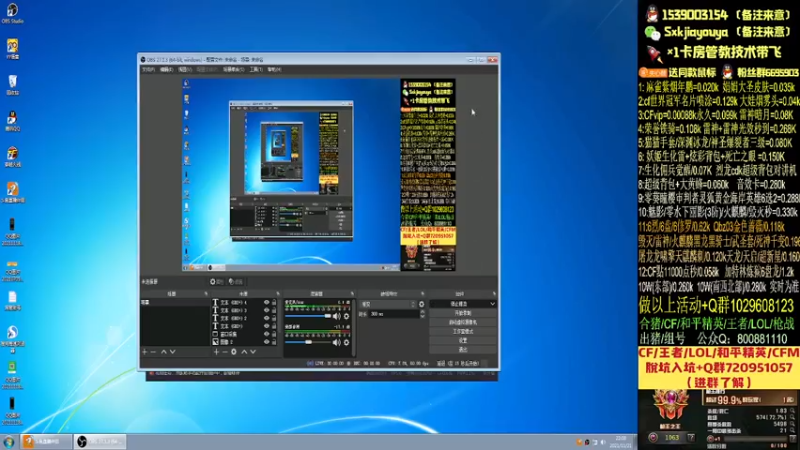Open mic/Aux audio settings gear in mixer
The height and width of the screenshot is (450, 800).
[347, 316]
